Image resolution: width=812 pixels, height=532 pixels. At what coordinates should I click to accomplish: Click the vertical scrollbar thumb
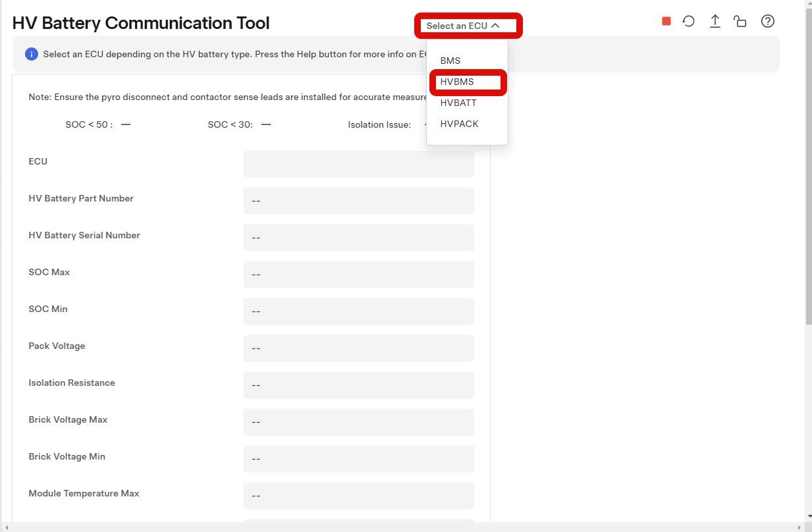pos(808,165)
